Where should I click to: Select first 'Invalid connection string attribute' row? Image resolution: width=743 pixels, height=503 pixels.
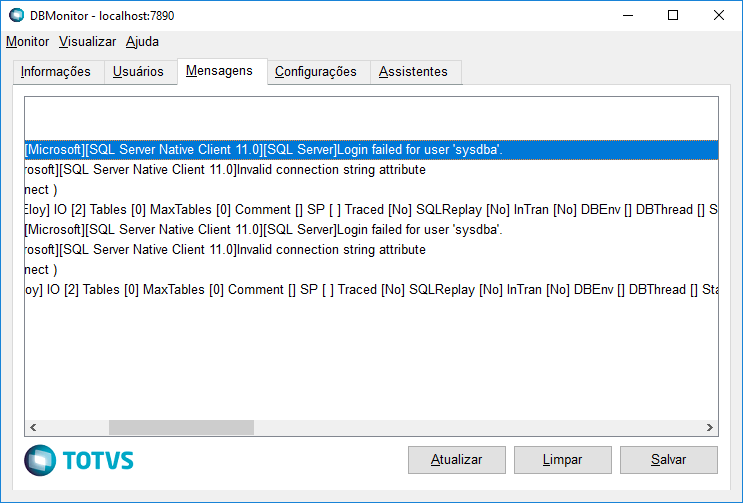(x=372, y=170)
